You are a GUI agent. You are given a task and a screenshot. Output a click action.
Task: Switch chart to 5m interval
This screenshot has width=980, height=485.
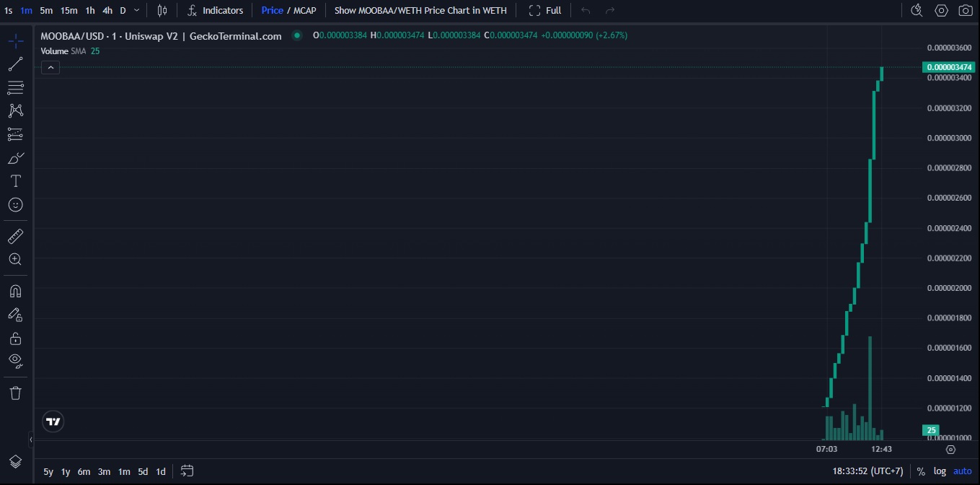click(46, 10)
